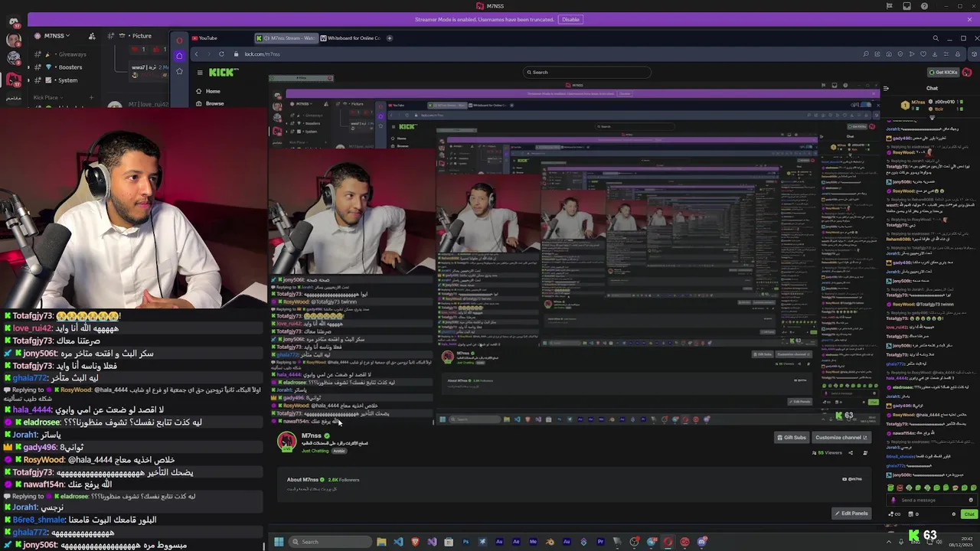Open chat settings gear icon beside Chat button

[x=954, y=514]
